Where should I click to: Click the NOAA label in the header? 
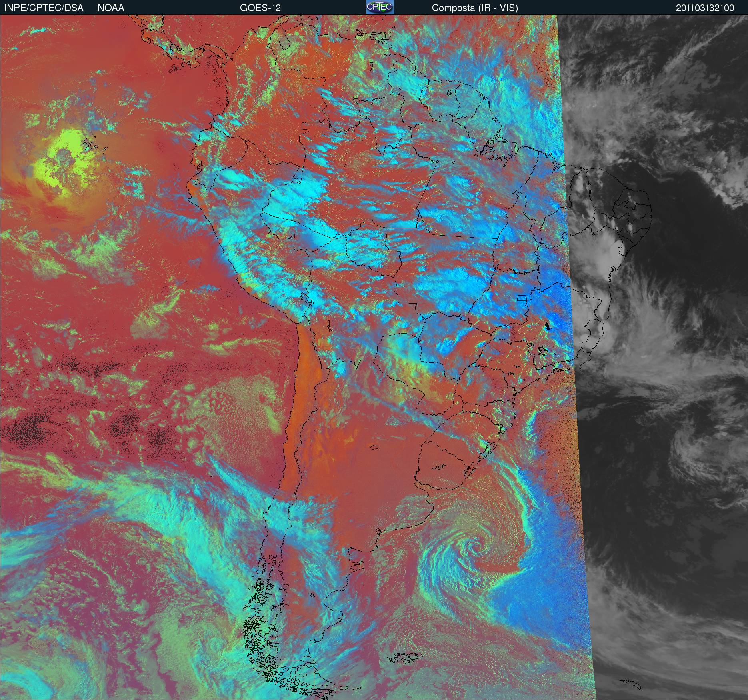[111, 8]
